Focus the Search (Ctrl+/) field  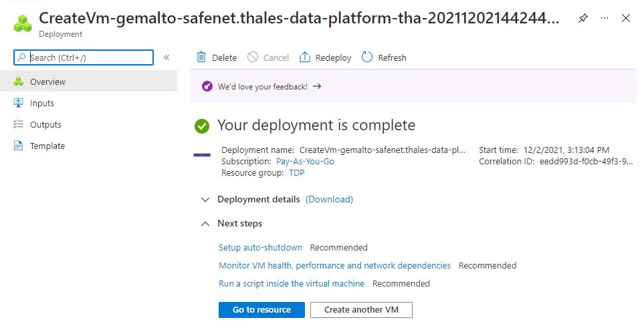pos(84,57)
